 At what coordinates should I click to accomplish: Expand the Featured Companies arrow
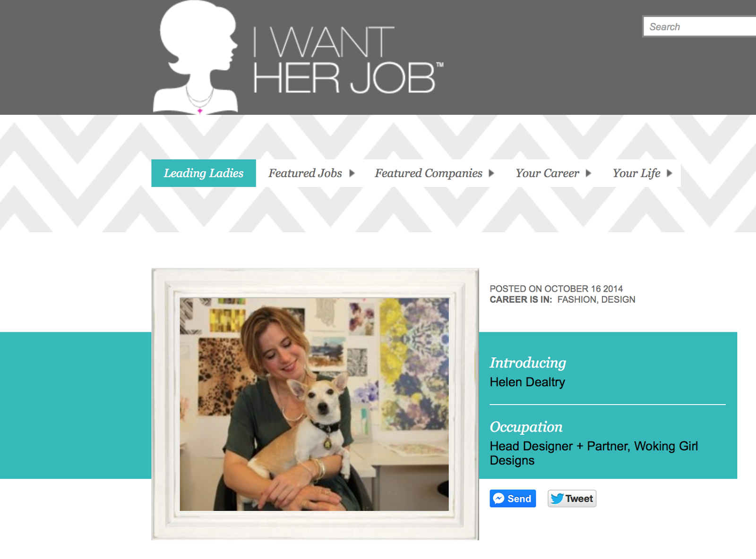point(491,173)
